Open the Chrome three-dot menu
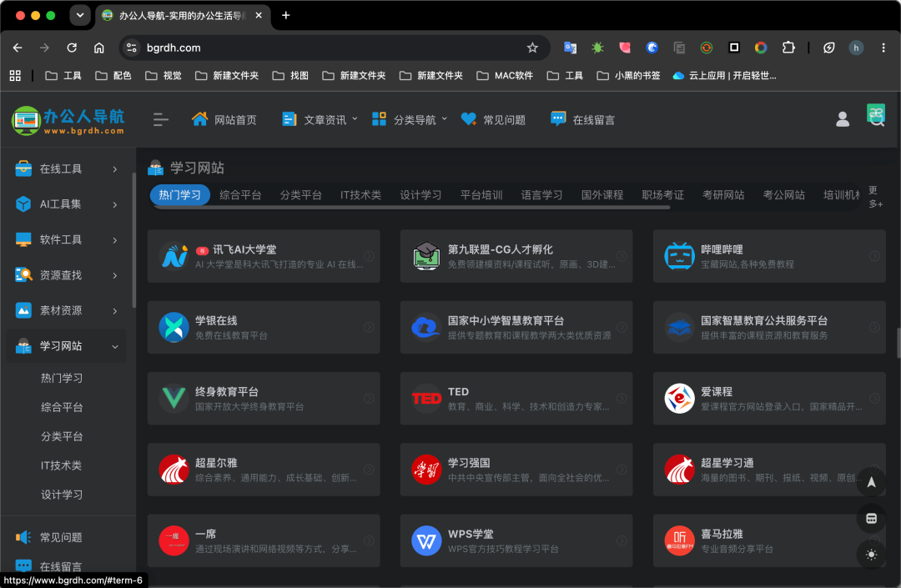Screen dimensions: 901x588 pos(883,48)
